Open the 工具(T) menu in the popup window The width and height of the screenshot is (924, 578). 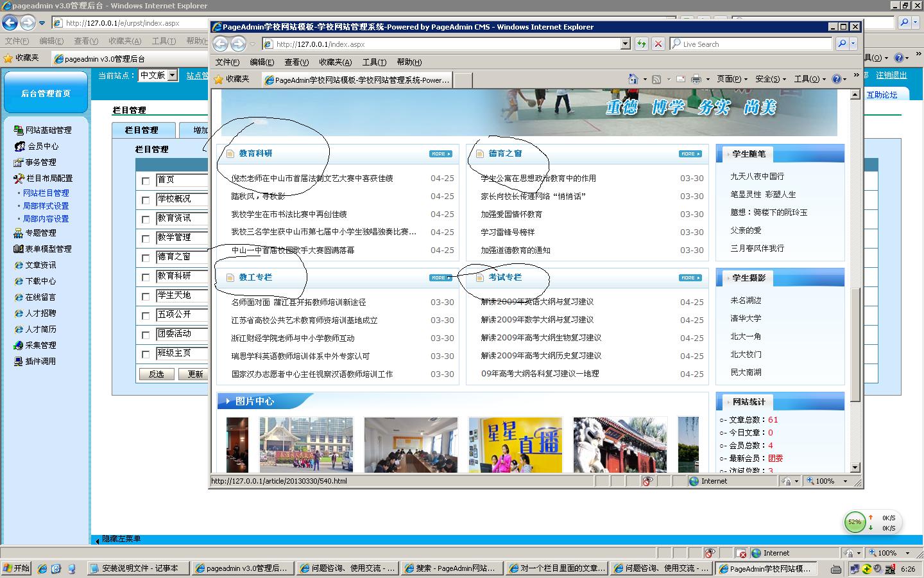(374, 62)
